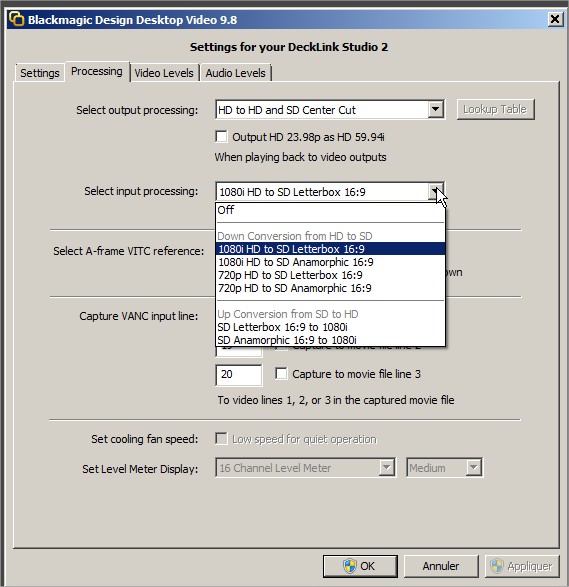Click the VANC line field showing 20

tap(239, 375)
